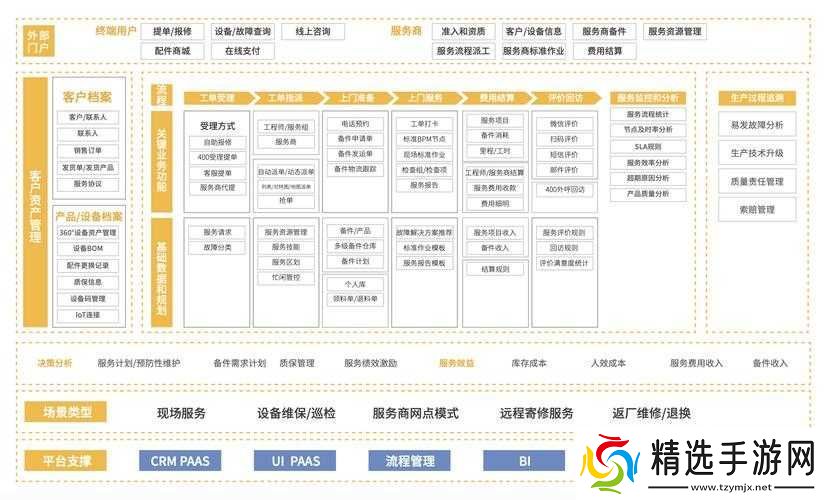This screenshot has height=500, width=826.
Task: Open the 流程管理 platform block
Action: [x=410, y=461]
